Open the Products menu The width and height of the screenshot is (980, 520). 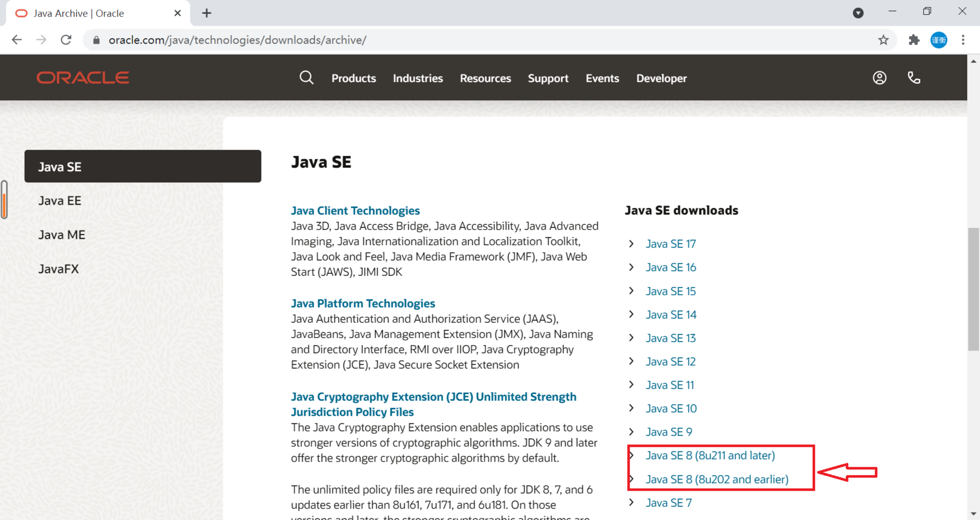pos(354,78)
